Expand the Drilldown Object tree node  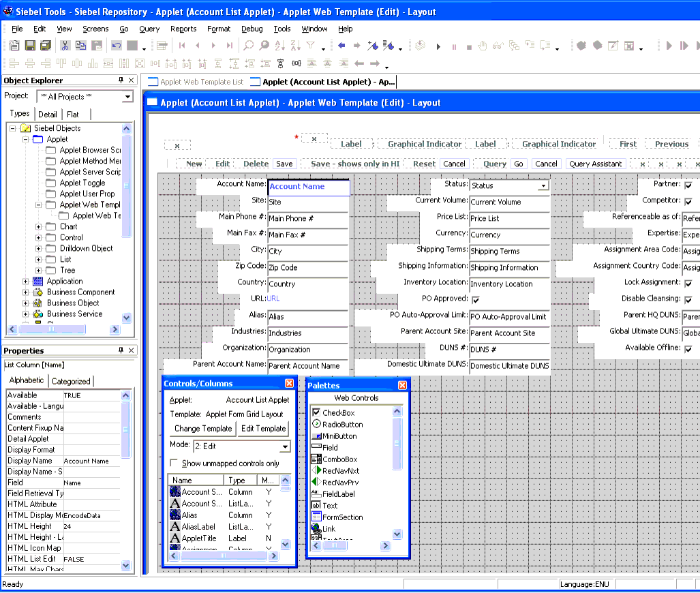pyautogui.click(x=38, y=249)
